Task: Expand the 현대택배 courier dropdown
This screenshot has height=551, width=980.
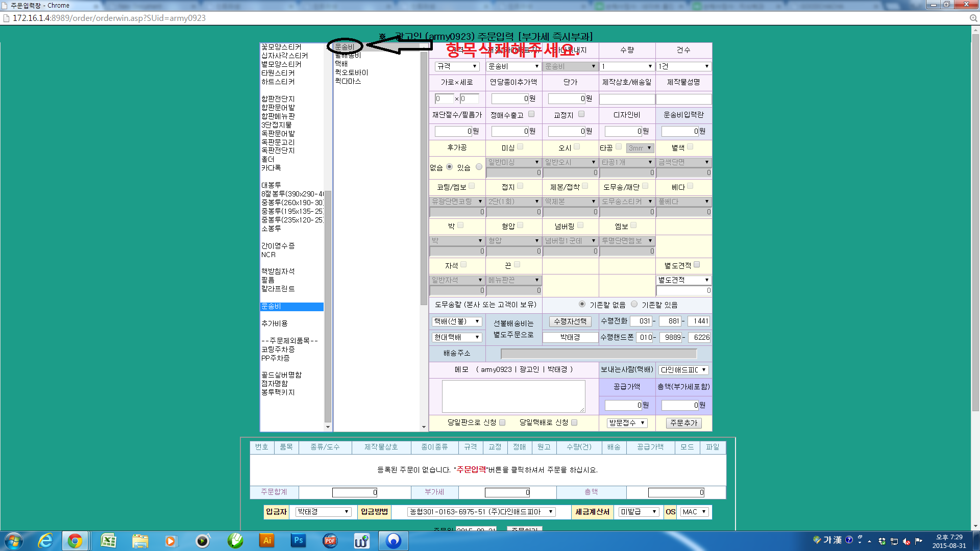Action: pos(457,337)
